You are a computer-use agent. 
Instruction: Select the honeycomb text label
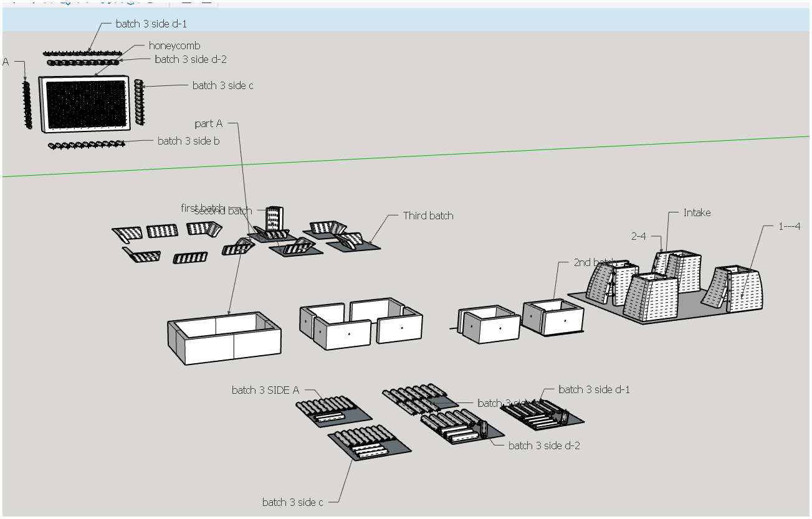pyautogui.click(x=174, y=45)
